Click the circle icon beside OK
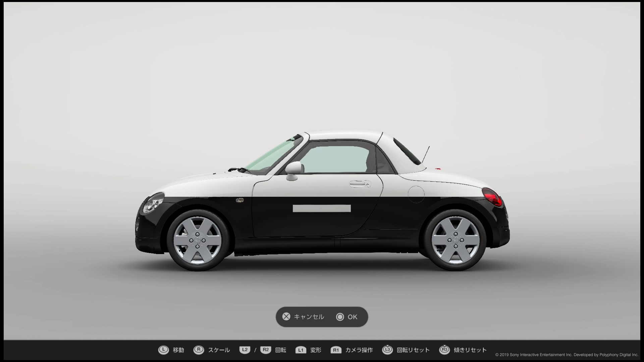Screen dimensions: 644x362 coord(340,317)
